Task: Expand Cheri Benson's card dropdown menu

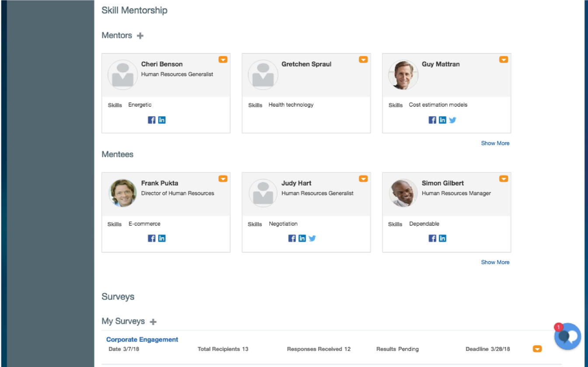Action: (x=223, y=59)
